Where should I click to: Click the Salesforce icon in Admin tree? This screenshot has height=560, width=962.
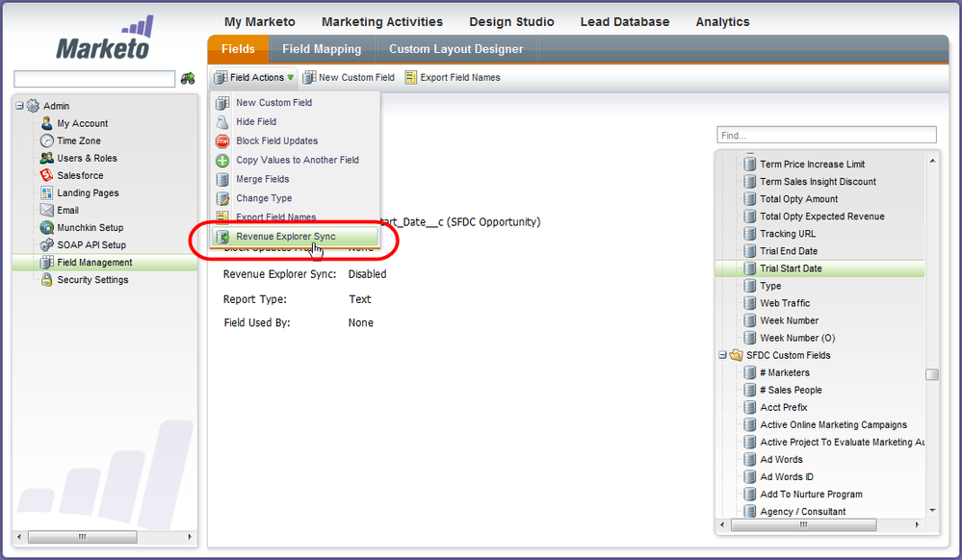(x=46, y=175)
